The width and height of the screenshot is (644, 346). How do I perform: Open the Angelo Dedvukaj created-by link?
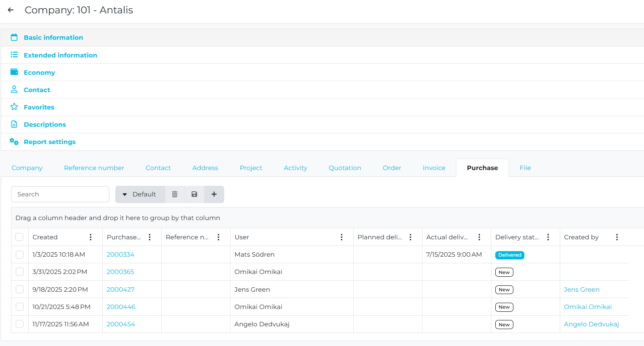click(591, 324)
